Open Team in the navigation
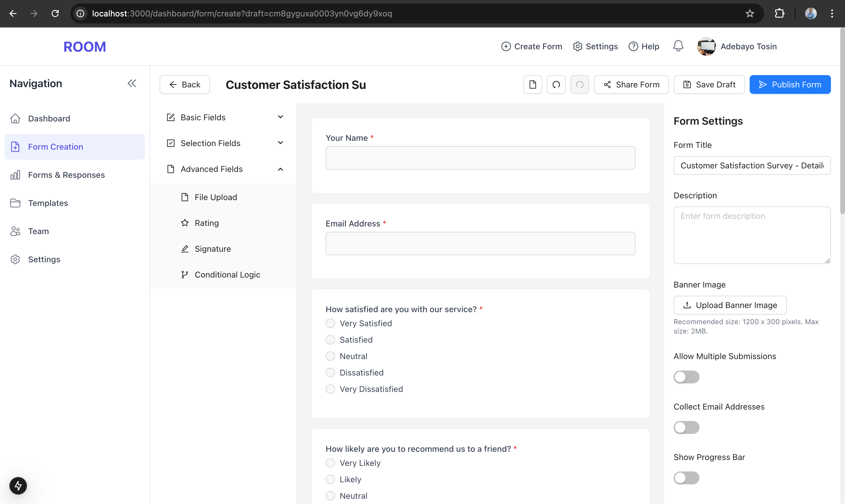The height and width of the screenshot is (504, 845). click(x=75, y=231)
